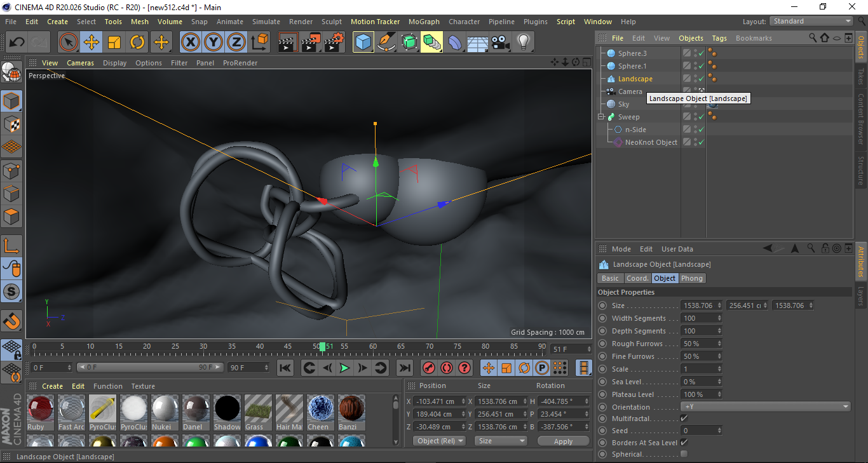Image resolution: width=868 pixels, height=463 pixels.
Task: Switch to Texture mode
Action: [x=11, y=124]
